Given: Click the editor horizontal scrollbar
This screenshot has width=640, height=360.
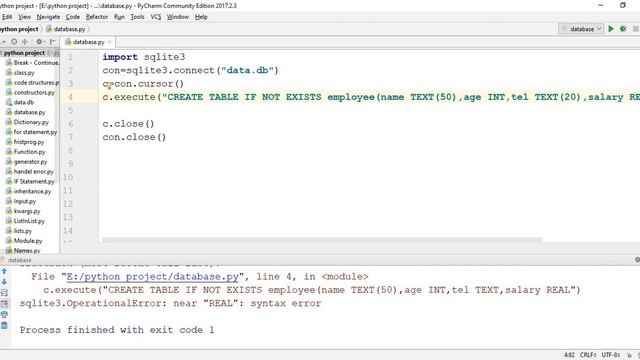Looking at the screenshot, I should [x=322, y=240].
